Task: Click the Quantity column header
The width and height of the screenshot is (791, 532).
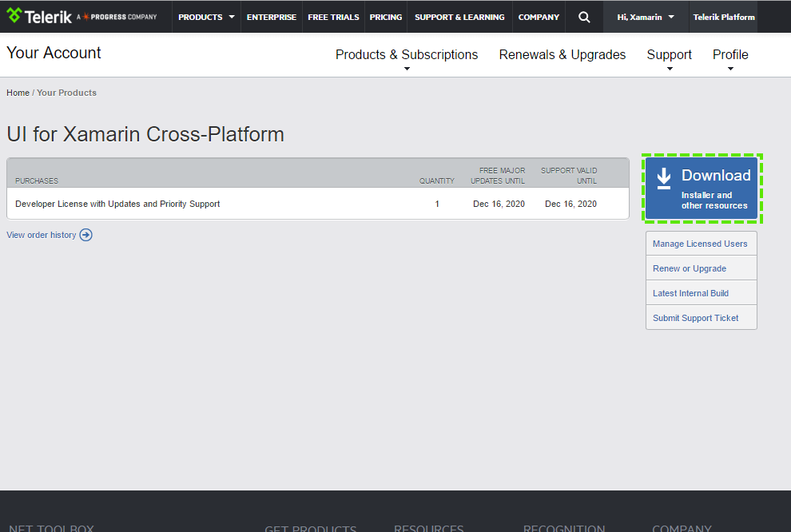Action: pyautogui.click(x=437, y=181)
